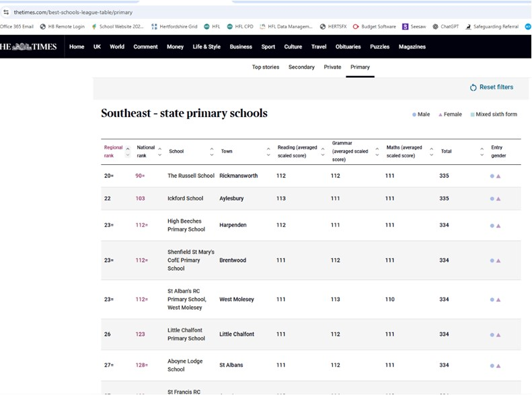Switch to the Private tab

(x=332, y=67)
